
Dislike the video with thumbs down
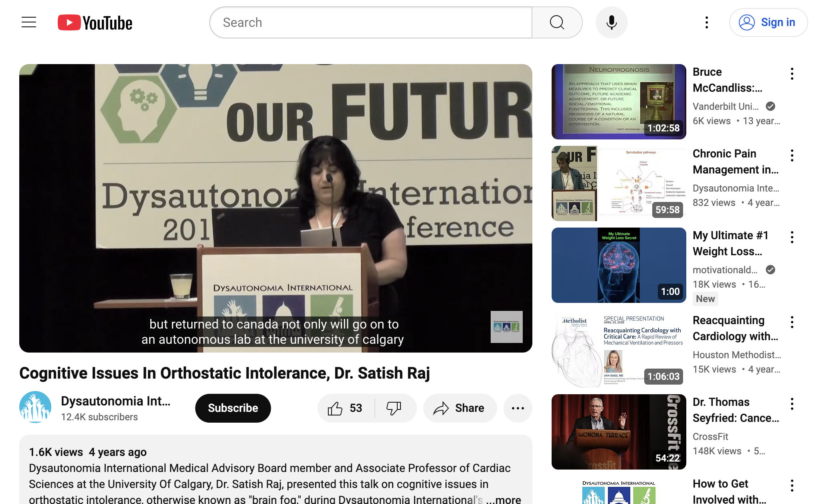[395, 408]
